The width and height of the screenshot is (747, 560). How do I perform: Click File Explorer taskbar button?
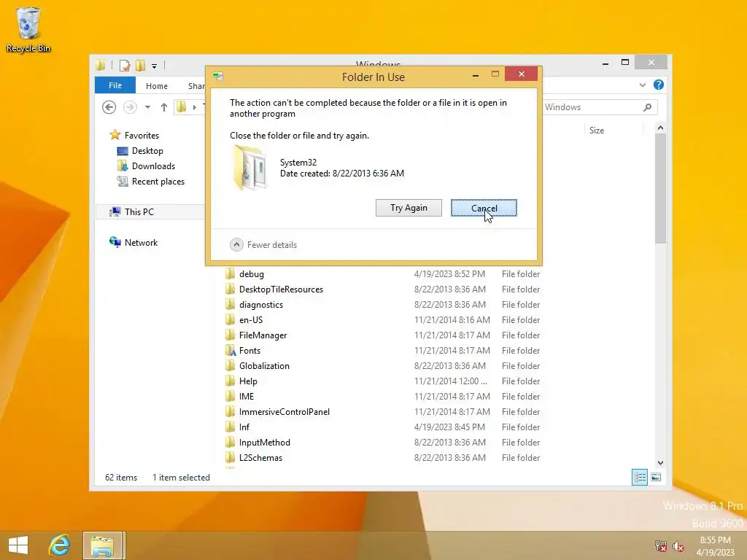[x=103, y=545]
